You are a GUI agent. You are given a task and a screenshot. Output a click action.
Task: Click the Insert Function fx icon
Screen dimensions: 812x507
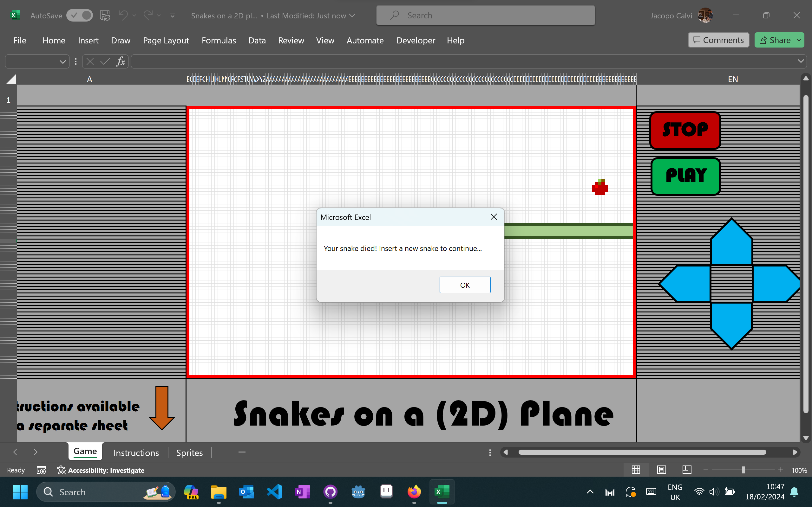click(121, 61)
